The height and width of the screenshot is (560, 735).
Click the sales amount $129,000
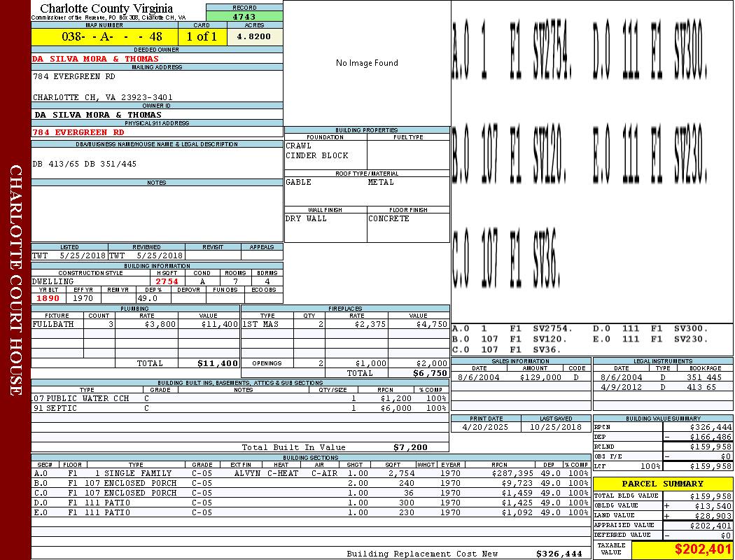[x=540, y=378]
